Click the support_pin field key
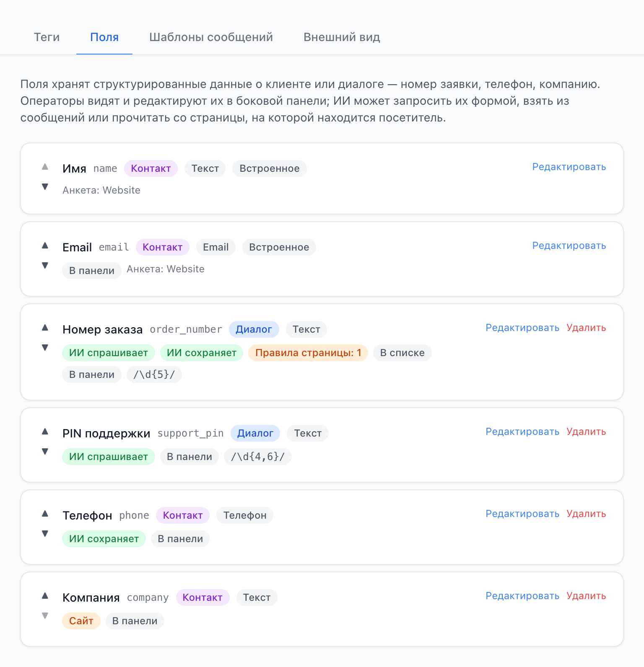This screenshot has width=644, height=667. [190, 433]
